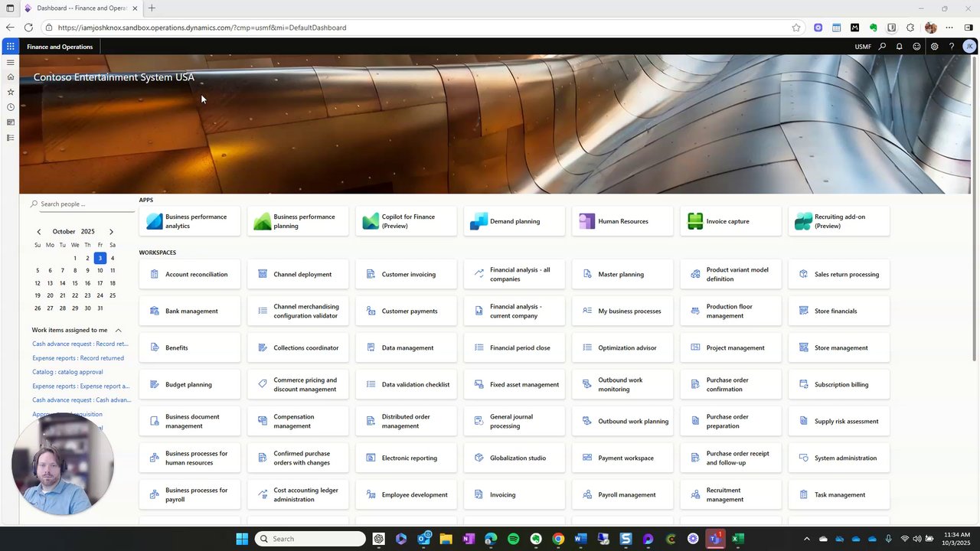The image size is (980, 551).
Task: Open the Customer invoicing workspace
Action: click(407, 274)
